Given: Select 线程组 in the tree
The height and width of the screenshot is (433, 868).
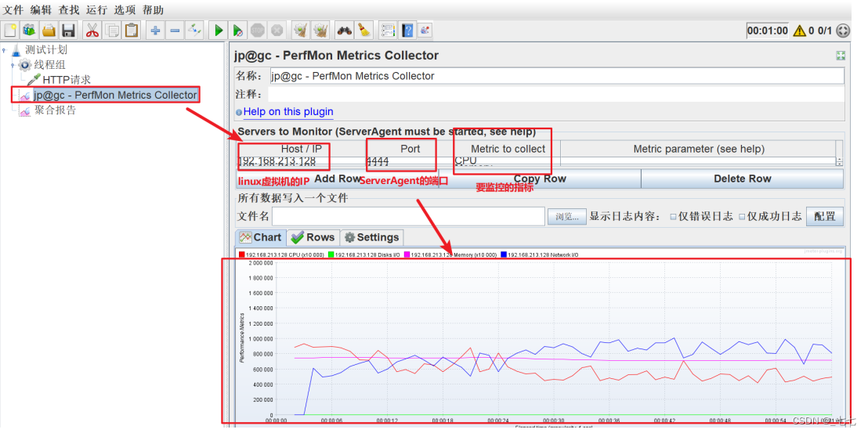Looking at the screenshot, I should (x=50, y=65).
